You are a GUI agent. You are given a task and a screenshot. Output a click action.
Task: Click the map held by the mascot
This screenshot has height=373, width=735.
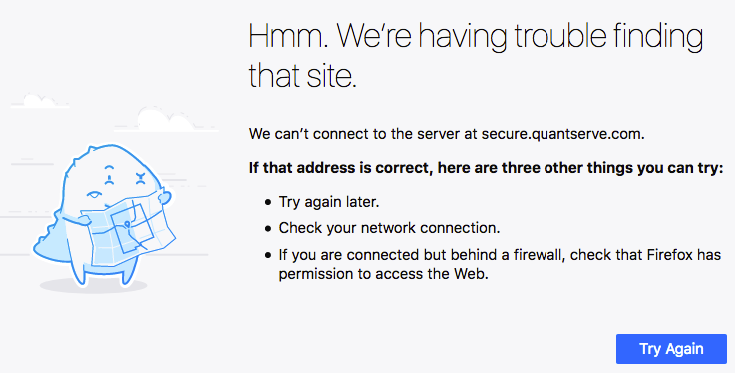coord(126,230)
